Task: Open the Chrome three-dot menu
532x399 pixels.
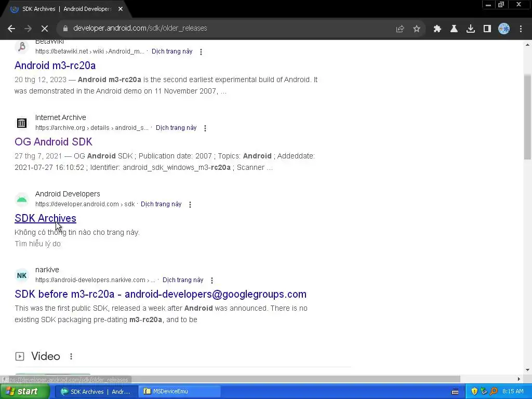Action: pos(521,29)
